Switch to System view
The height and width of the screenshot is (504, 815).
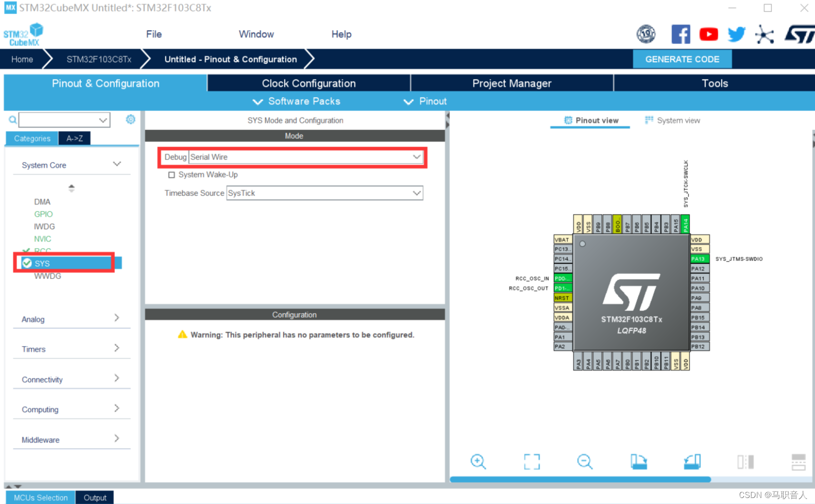click(x=672, y=120)
